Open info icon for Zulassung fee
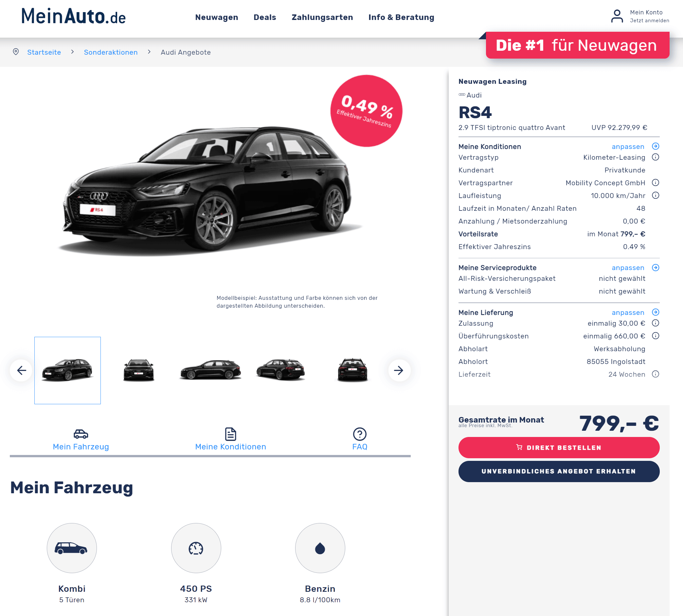Screen dimensions: 683x616 pyautogui.click(x=655, y=323)
